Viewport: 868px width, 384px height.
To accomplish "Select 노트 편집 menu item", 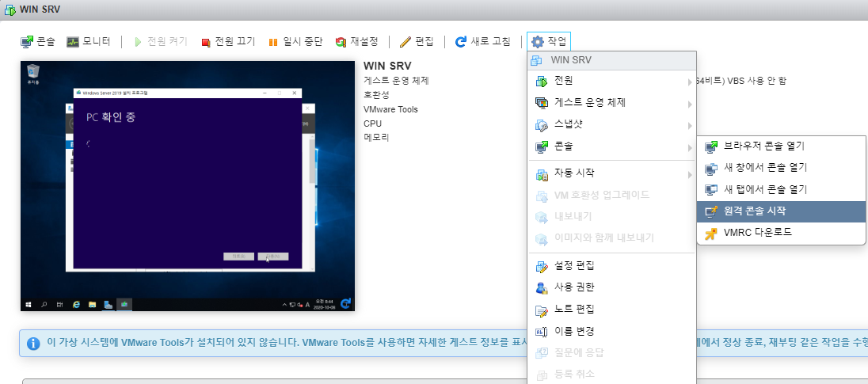I will (x=611, y=310).
